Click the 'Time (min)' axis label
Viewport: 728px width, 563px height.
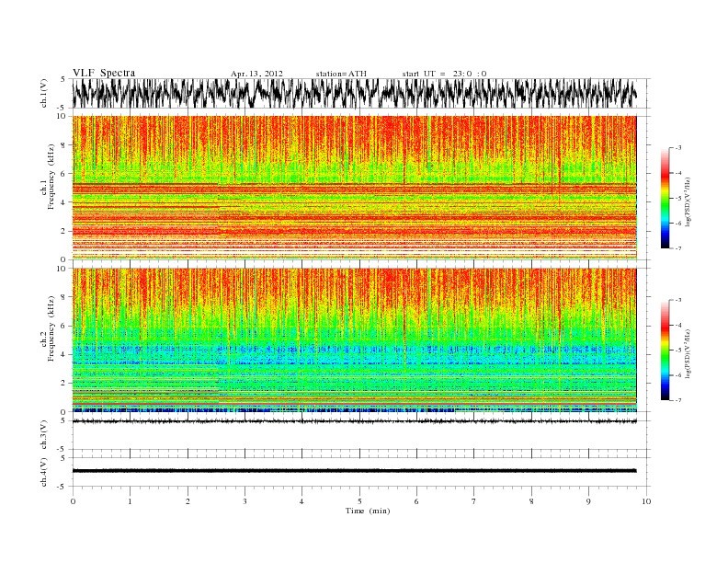pos(368,511)
